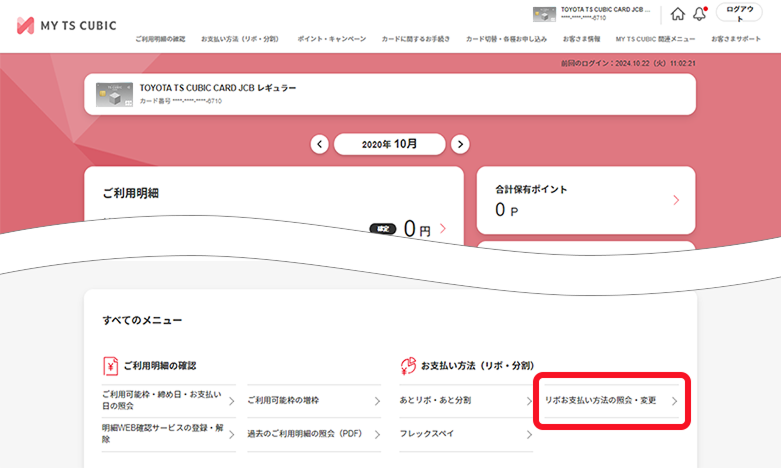Open the お客さま情報 nav menu

pos(581,39)
